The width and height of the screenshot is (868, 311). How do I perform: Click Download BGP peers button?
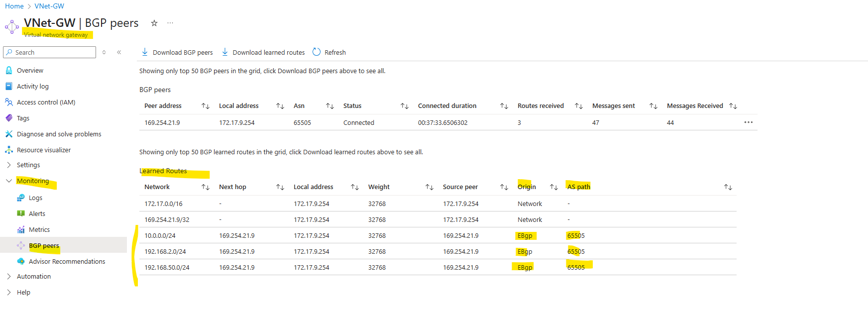177,52
